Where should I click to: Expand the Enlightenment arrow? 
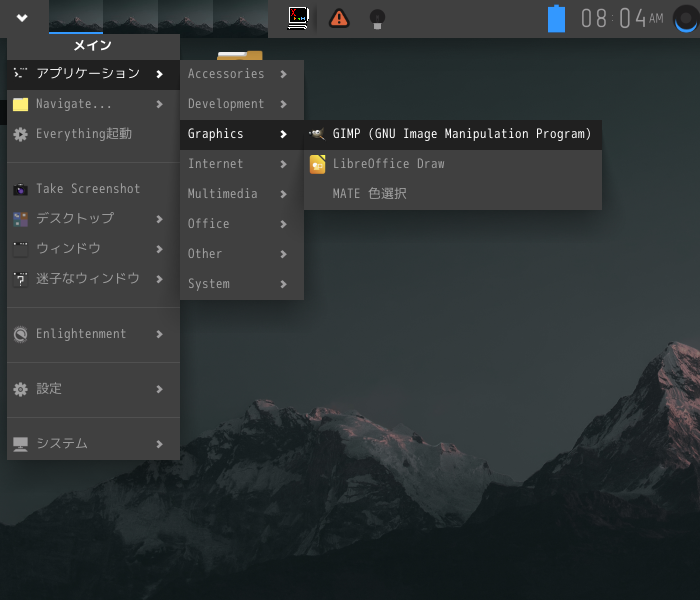coord(159,334)
